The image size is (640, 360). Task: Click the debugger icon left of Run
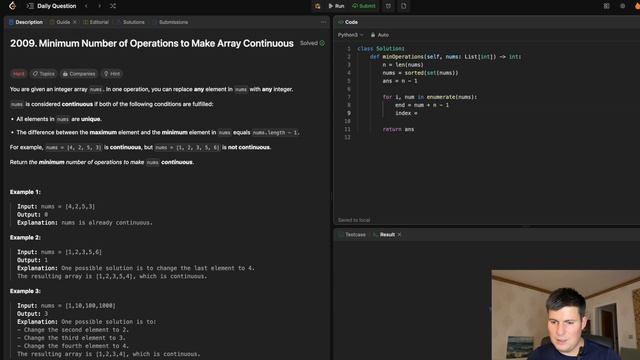coord(317,6)
